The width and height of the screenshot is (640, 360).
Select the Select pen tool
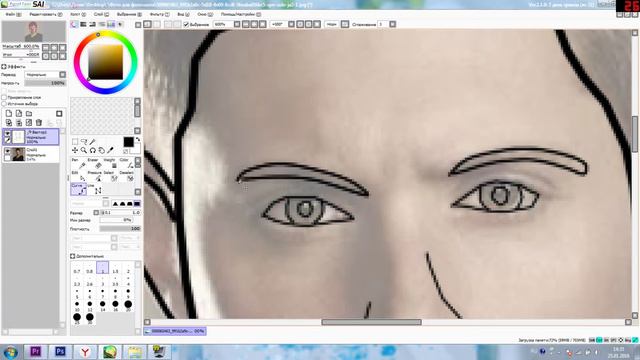(111, 176)
